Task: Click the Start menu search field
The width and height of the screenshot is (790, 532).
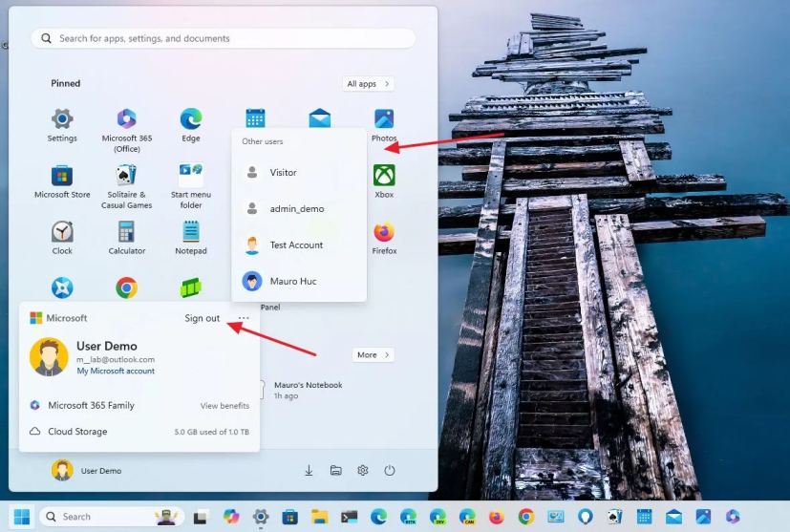Action: pyautogui.click(x=224, y=38)
